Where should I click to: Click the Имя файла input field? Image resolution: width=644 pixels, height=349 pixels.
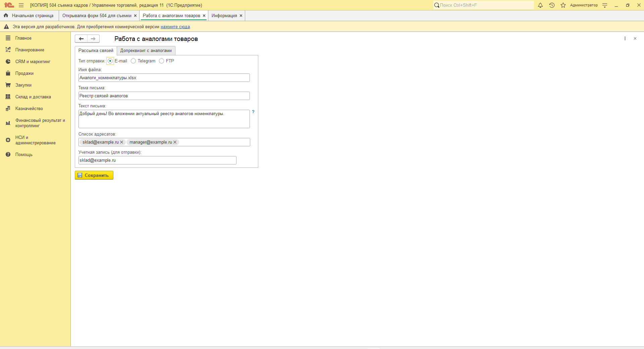[164, 78]
